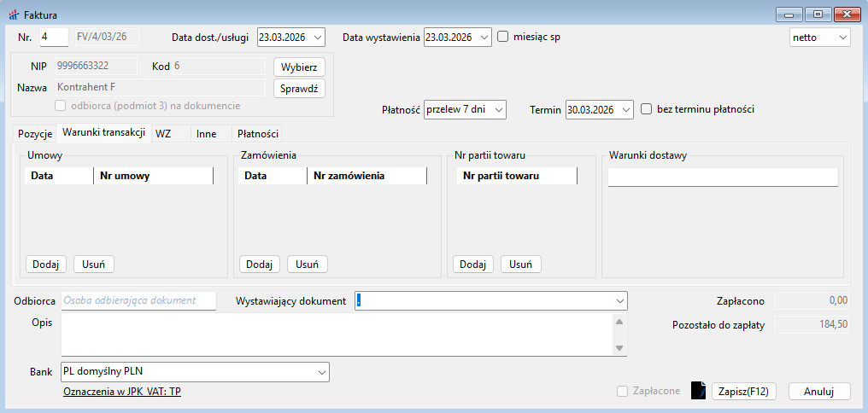Open the Wystawiający dokument dropdown
868x413 pixels.
pyautogui.click(x=619, y=301)
